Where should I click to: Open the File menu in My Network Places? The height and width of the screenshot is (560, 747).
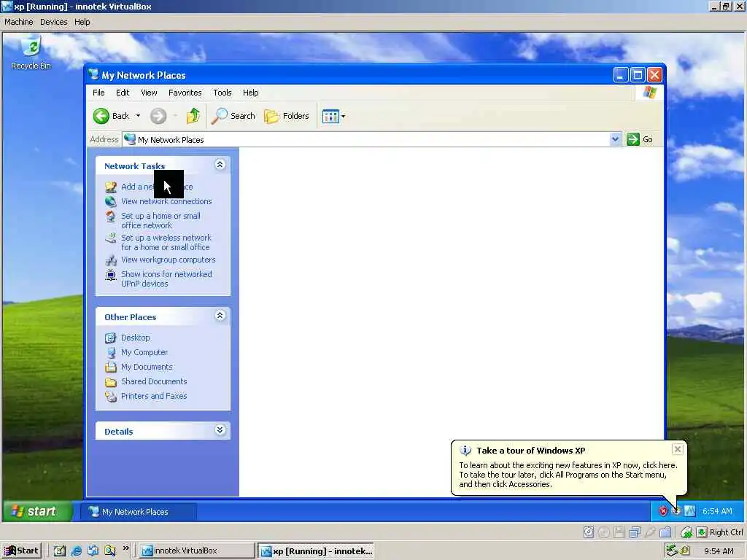[x=98, y=93]
